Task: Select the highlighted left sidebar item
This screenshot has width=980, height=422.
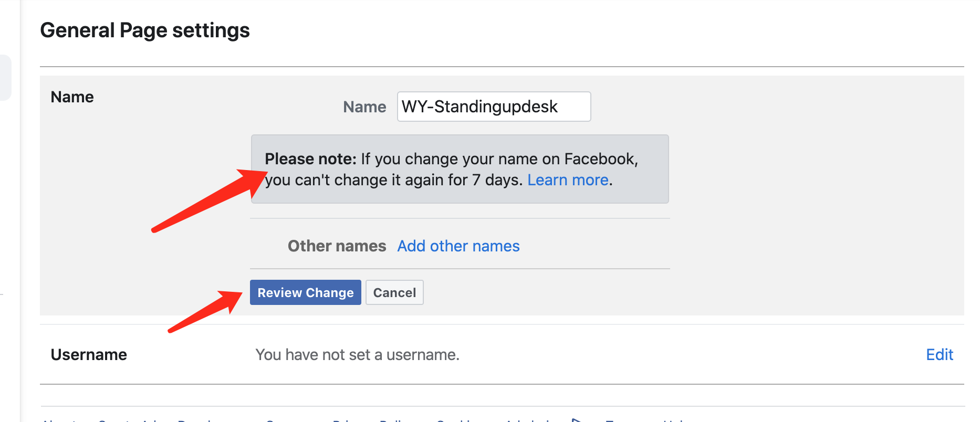Action: (x=5, y=77)
